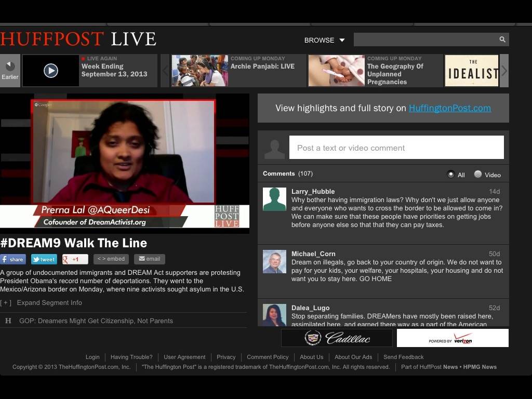This screenshot has width=532, height=399.
Task: Click the HuffPost Live logo
Action: click(x=78, y=39)
